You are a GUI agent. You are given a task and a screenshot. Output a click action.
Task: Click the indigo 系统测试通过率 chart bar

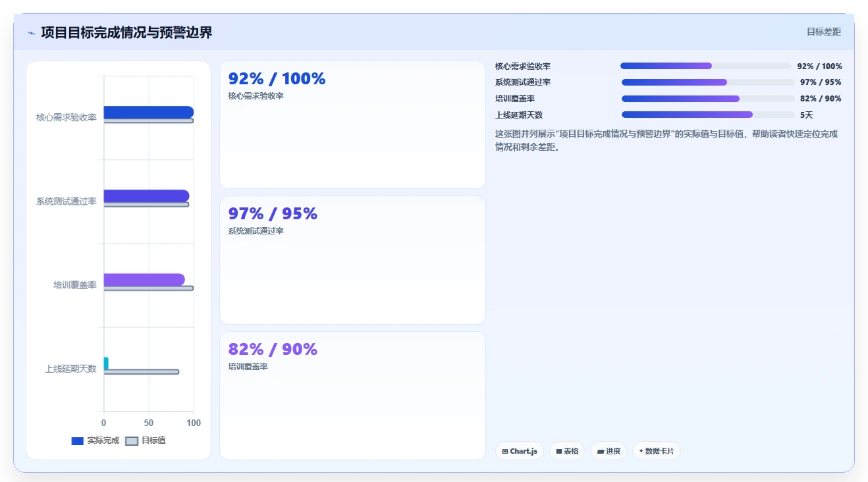click(x=146, y=196)
